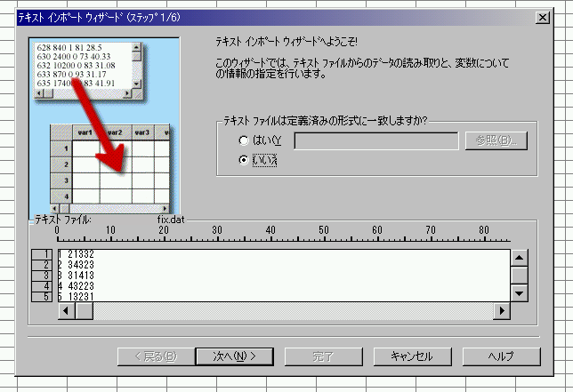The height and width of the screenshot is (392, 573).
Task: Click the 完了 finish button
Action: coord(324,356)
